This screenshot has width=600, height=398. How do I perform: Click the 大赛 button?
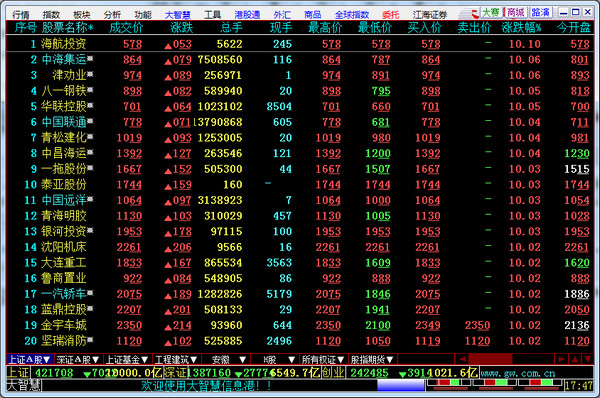point(491,12)
